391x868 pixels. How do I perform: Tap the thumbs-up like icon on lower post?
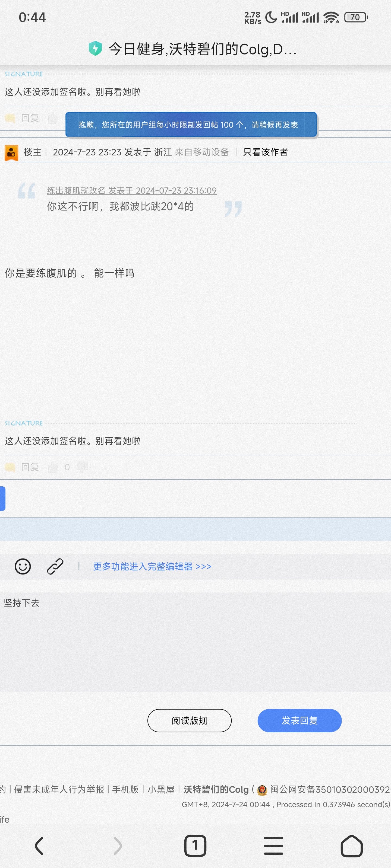click(x=53, y=467)
